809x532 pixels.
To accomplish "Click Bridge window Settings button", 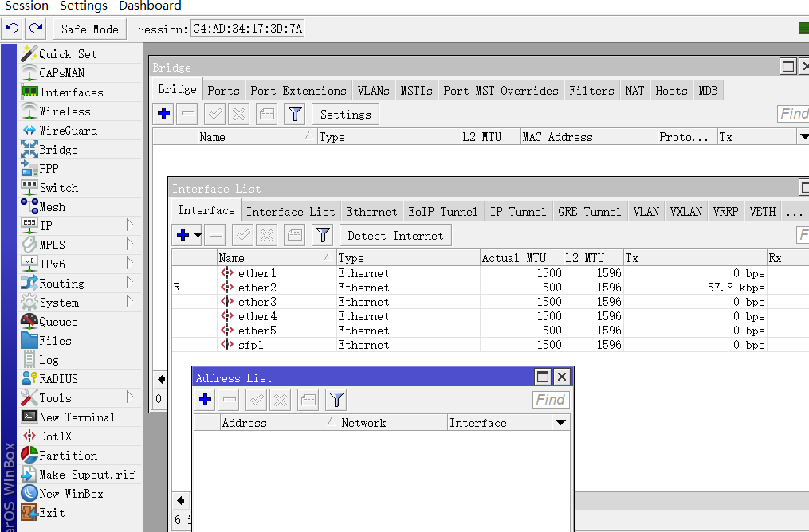I will 345,115.
